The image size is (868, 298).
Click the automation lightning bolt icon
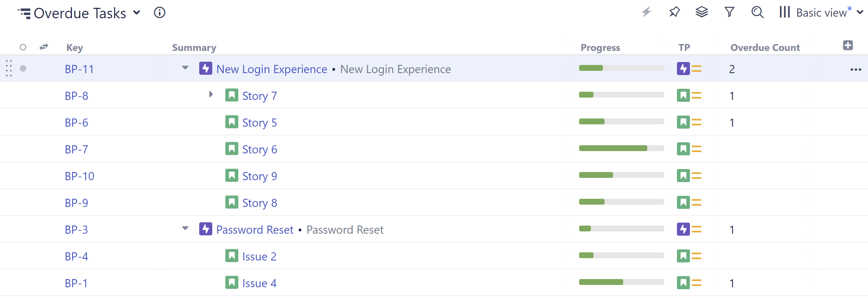click(x=646, y=12)
